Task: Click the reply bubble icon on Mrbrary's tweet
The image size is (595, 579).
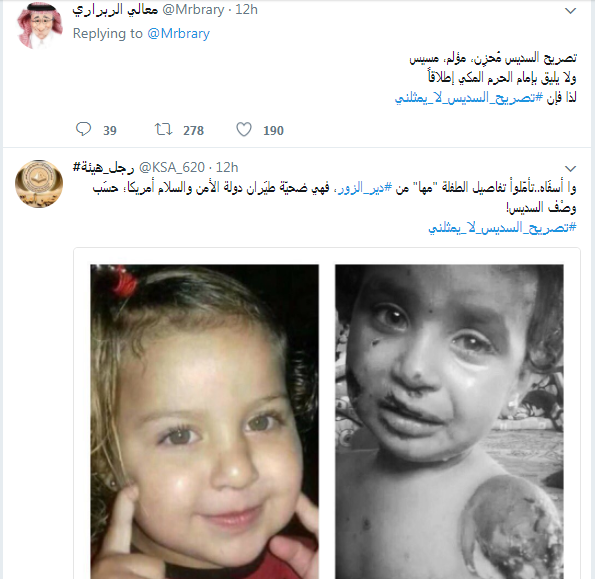Action: point(83,129)
